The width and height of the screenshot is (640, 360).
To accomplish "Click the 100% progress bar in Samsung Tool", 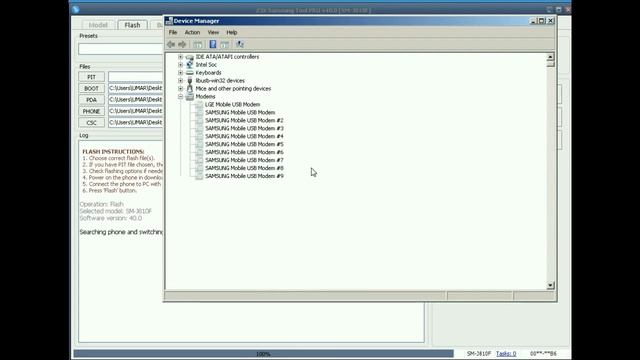I will pos(263,353).
